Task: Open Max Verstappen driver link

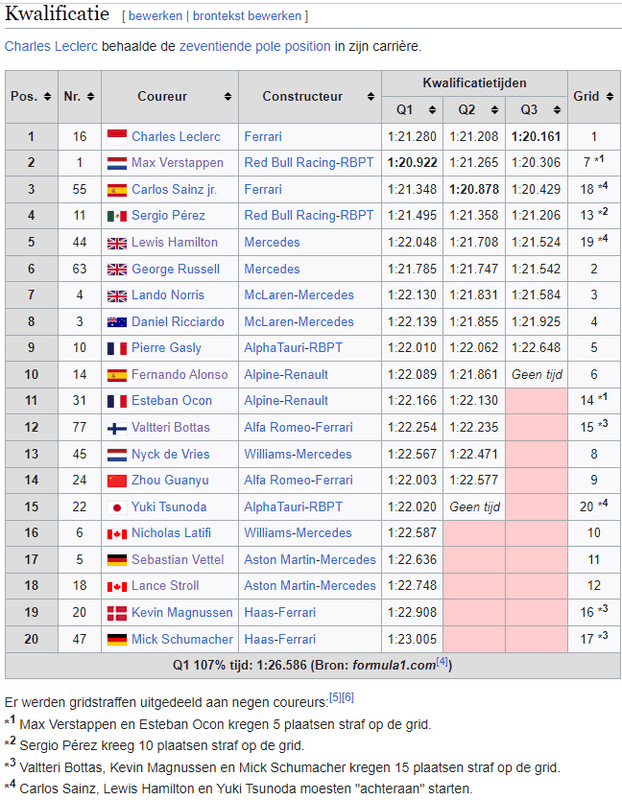Action: tap(177, 163)
